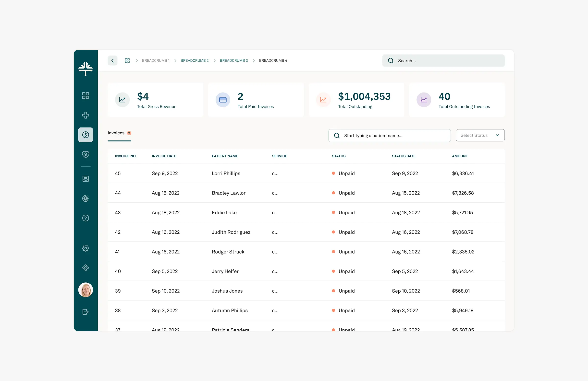Click the logout icon in sidebar
588x381 pixels.
[86, 312]
